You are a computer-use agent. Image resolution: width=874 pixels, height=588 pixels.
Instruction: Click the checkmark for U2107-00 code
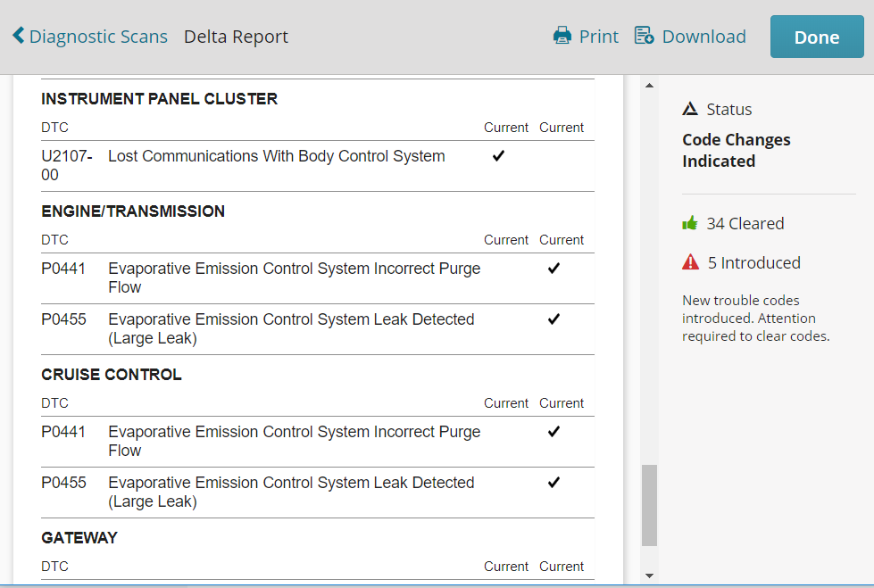tap(498, 155)
